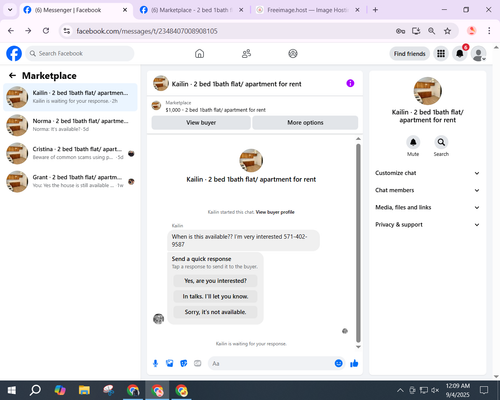Click the Search Facebook box
This screenshot has width=500, height=400.
pos(80,53)
